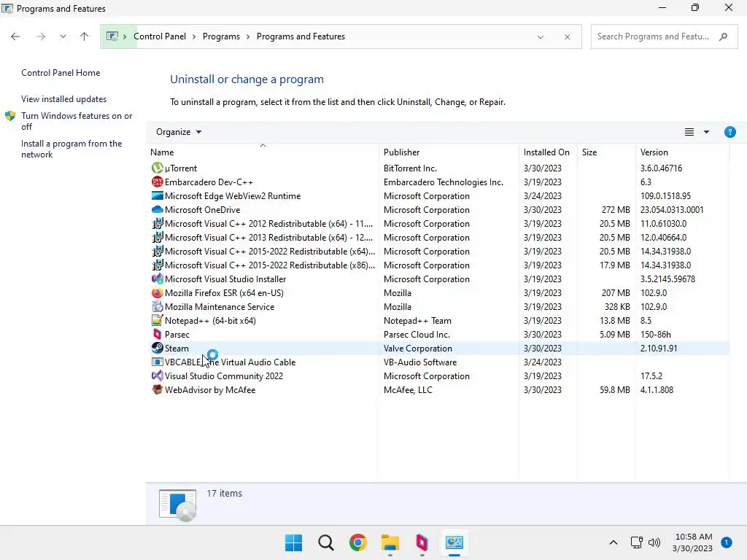
Task: Click the Parsec program icon
Action: [x=158, y=334]
